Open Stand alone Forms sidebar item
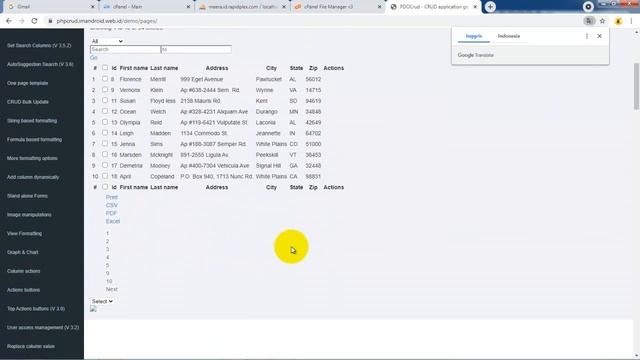 (27, 196)
